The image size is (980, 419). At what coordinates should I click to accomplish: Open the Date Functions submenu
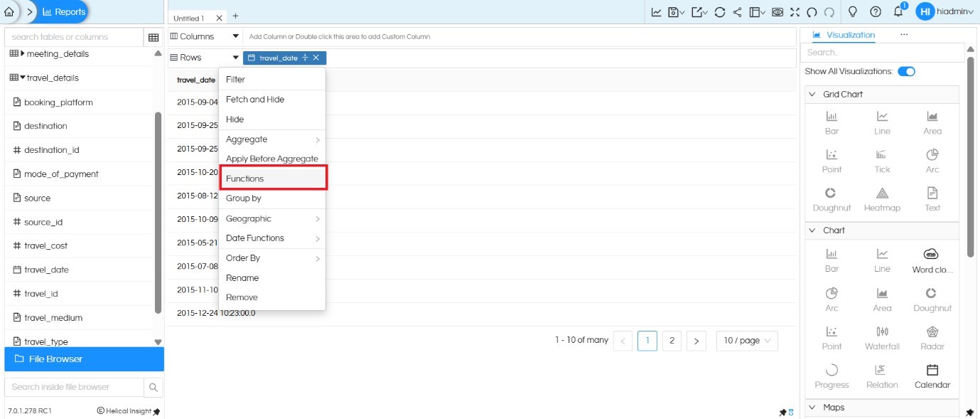pos(272,238)
